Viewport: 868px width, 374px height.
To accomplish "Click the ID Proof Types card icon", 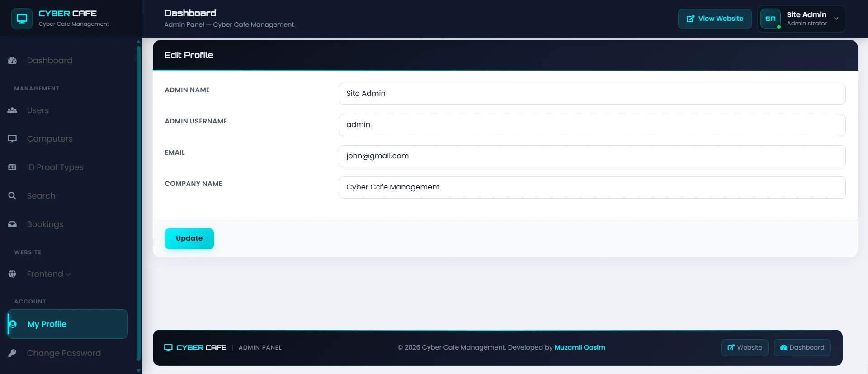I will 12,167.
